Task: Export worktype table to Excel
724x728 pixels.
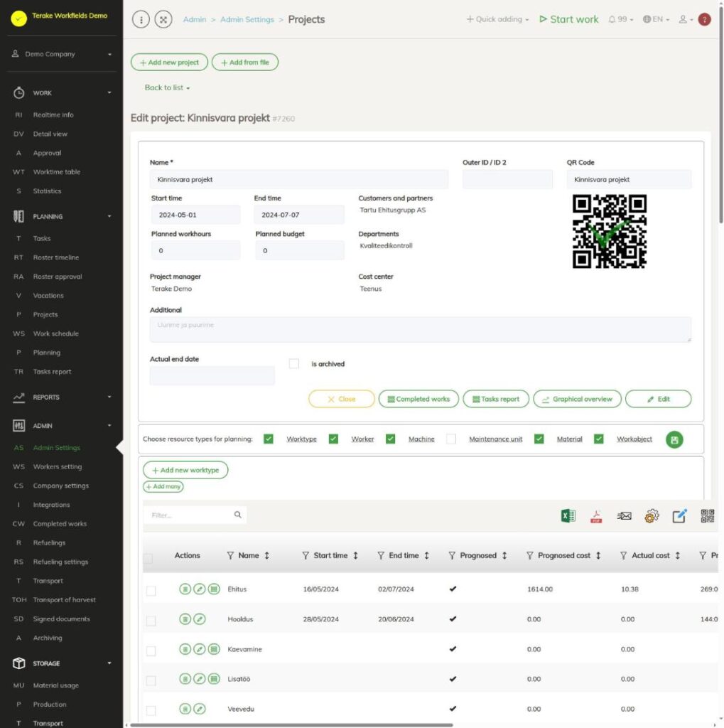Action: 568,516
